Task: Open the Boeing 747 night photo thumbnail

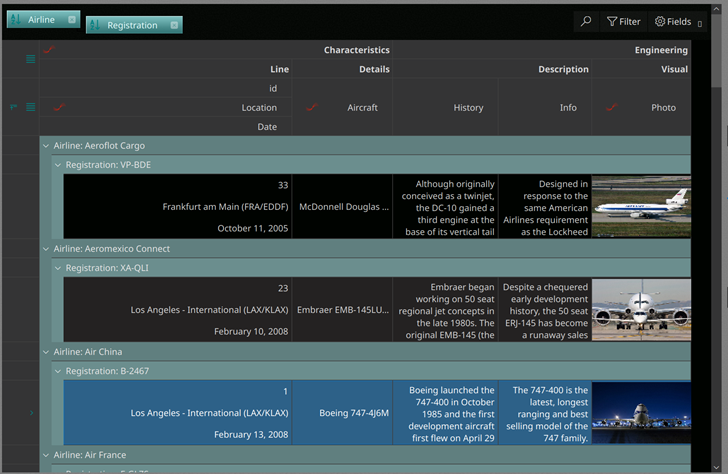Action: [x=641, y=413]
